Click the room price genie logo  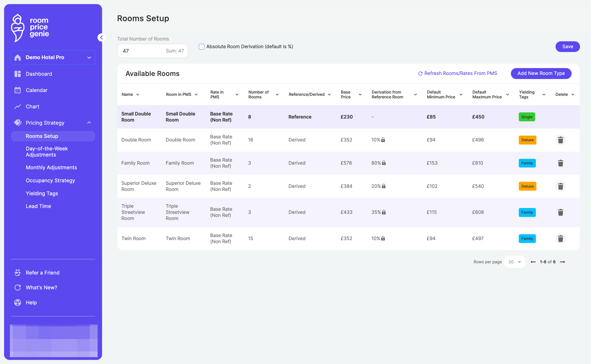pos(30,28)
